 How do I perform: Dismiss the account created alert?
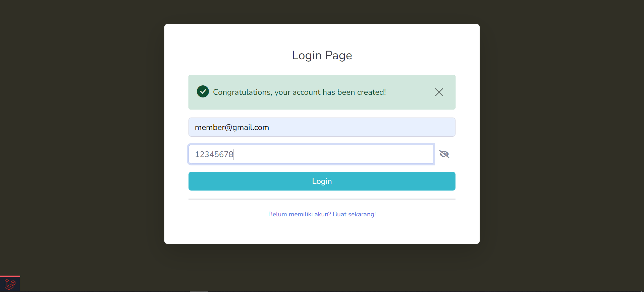pos(439,92)
